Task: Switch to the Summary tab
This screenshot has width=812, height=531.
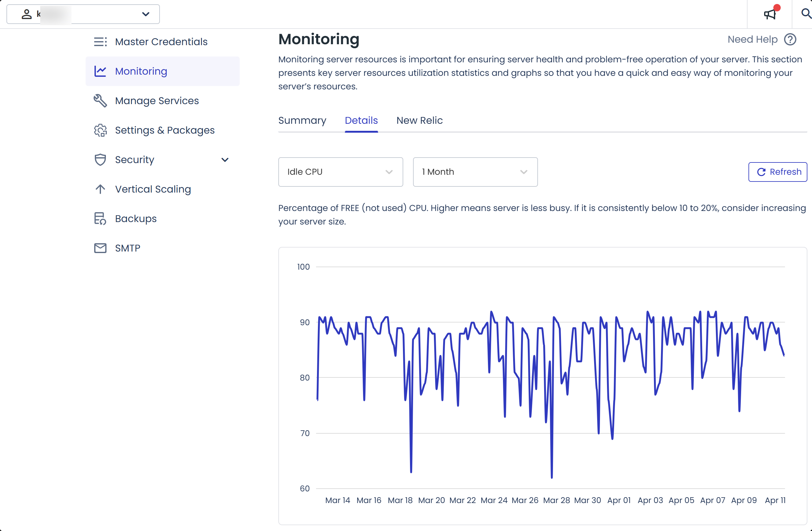Action: 302,120
